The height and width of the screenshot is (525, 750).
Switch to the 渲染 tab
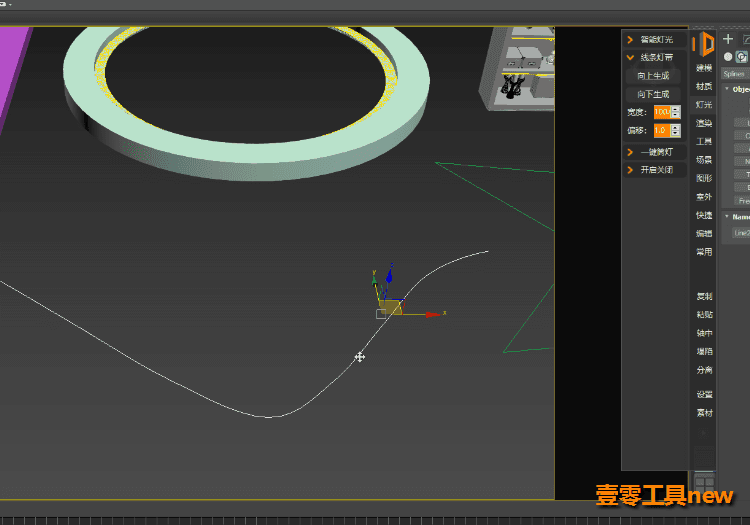704,123
